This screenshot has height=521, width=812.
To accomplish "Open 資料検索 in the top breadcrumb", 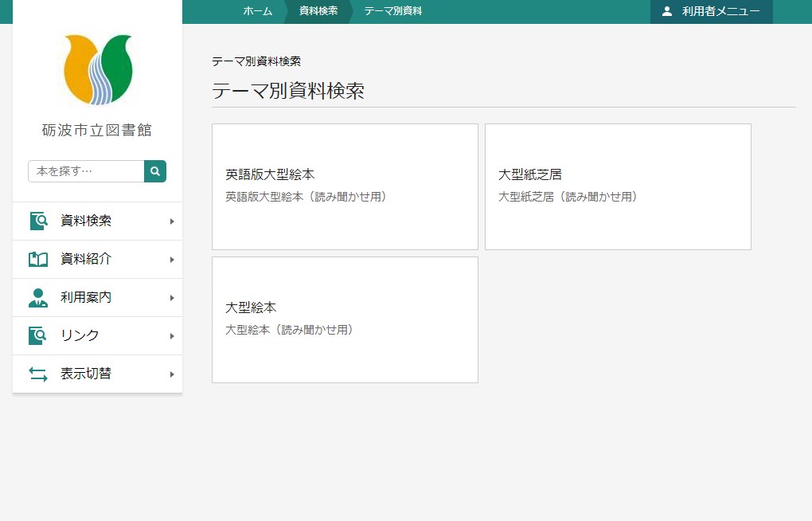I will tap(318, 11).
